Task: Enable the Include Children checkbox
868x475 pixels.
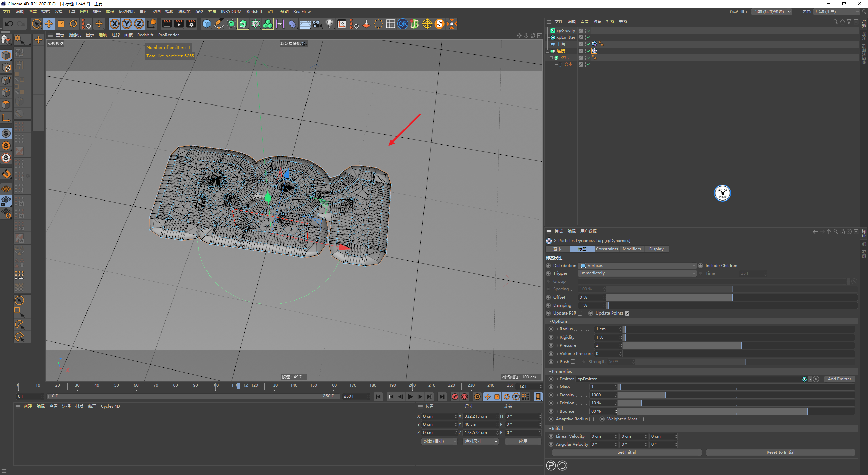Action: coord(741,266)
